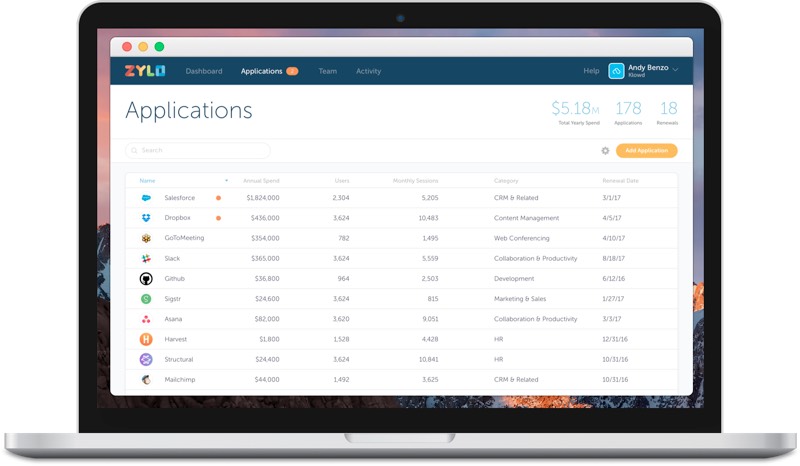Click the orange dot beside Dropbox
The width and height of the screenshot is (800, 466).
218,218
